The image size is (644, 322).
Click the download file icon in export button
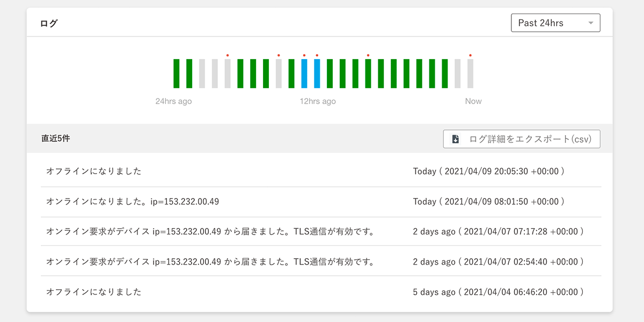click(x=456, y=139)
